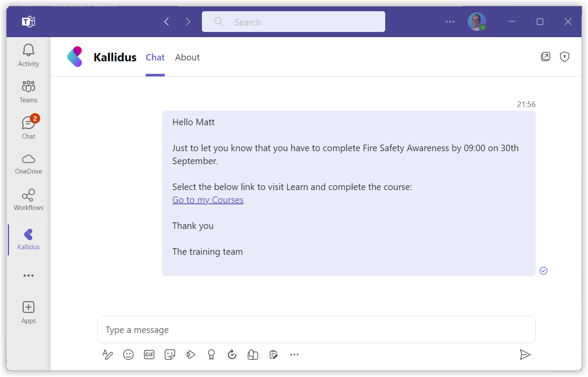
Task: Send the message with arrow icon
Action: (525, 355)
